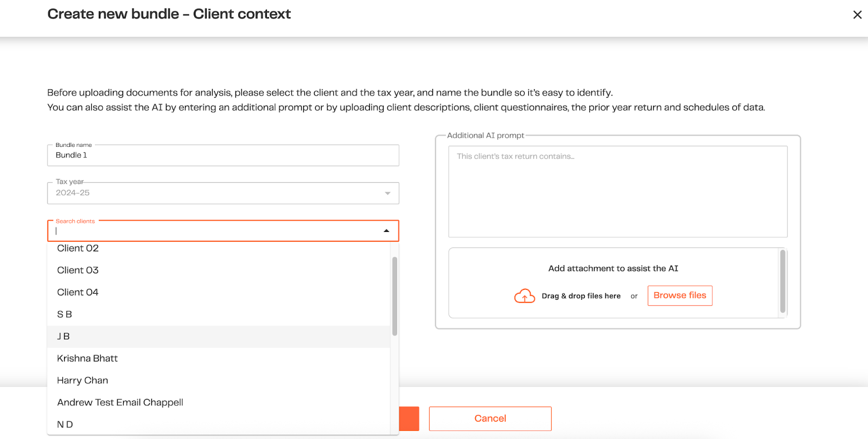The image size is (868, 439).
Task: Click the attachment area scrollbar
Action: coord(782,281)
